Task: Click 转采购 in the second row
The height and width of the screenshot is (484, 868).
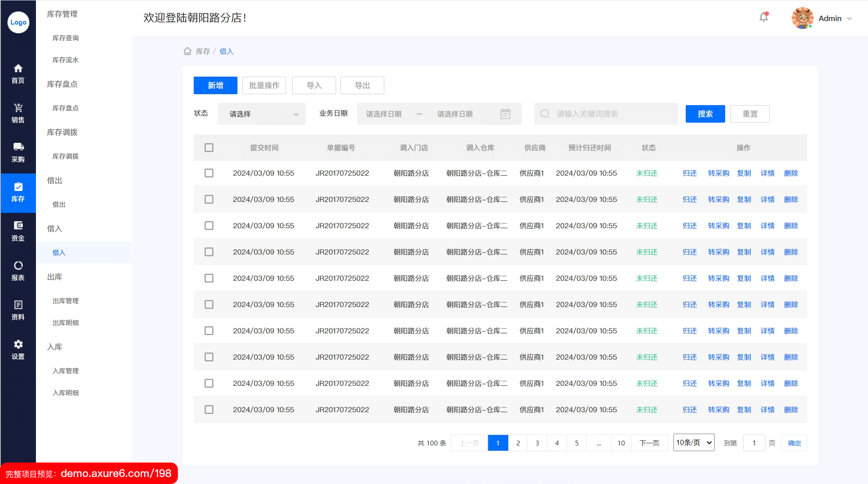Action: point(719,199)
